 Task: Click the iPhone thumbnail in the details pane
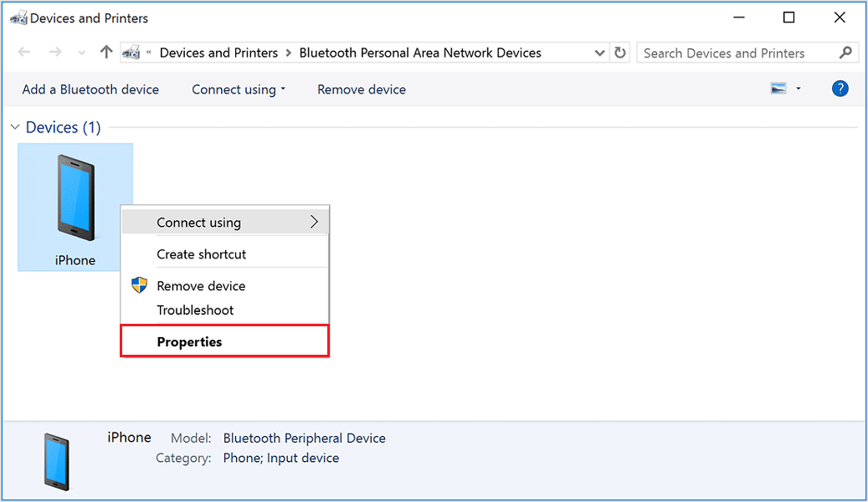point(57,461)
